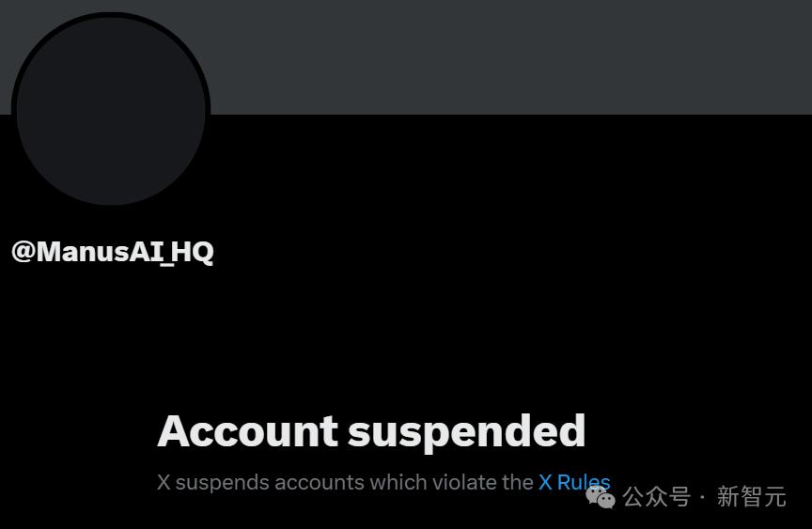
Task: Click the WeChat logo icon in watermark
Action: [x=601, y=497]
